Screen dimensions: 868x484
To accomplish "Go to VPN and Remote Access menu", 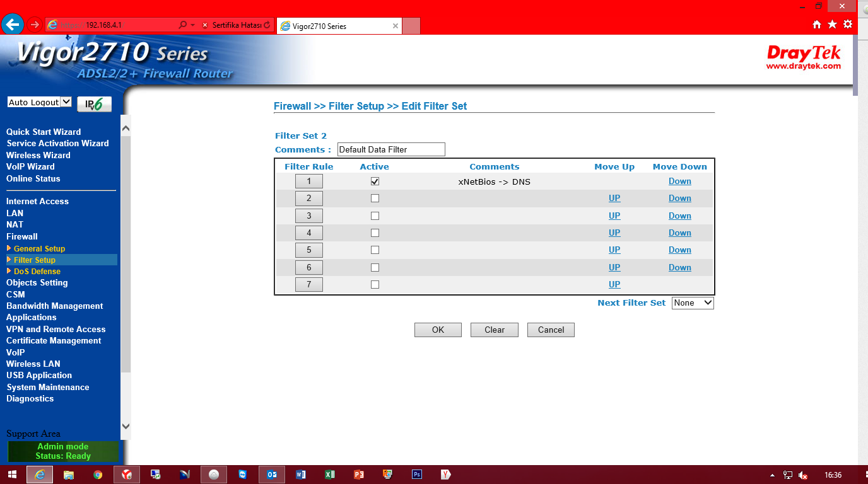I will 56,329.
